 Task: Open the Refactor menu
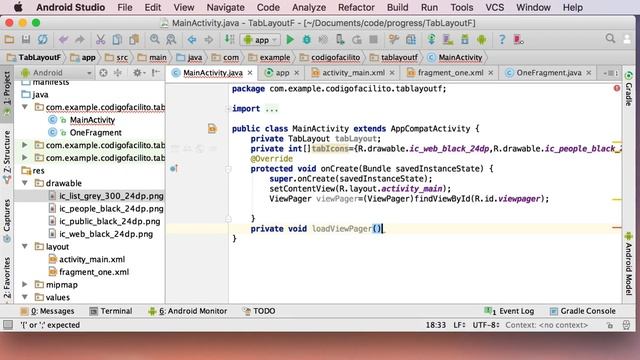pos(356,7)
